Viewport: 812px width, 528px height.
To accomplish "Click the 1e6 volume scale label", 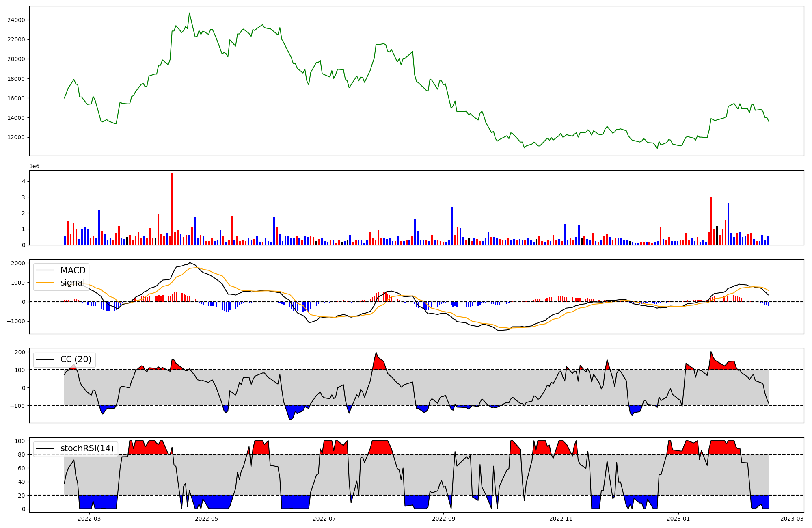I will 34,167.
